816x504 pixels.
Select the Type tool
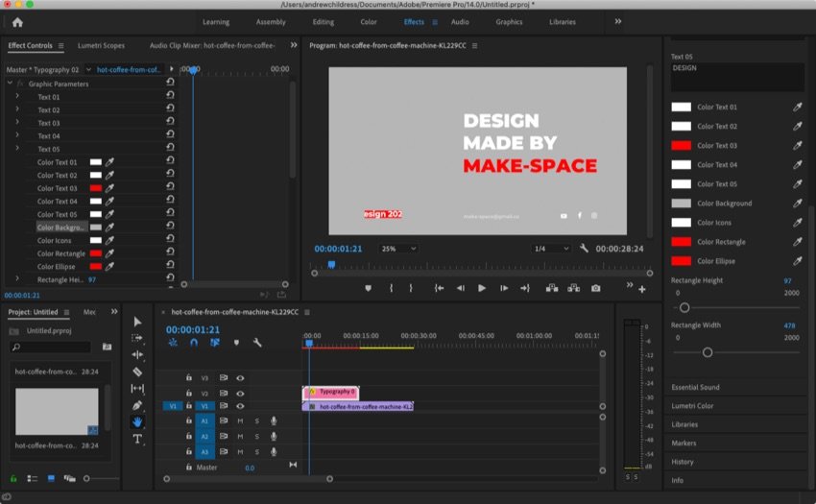click(x=137, y=439)
